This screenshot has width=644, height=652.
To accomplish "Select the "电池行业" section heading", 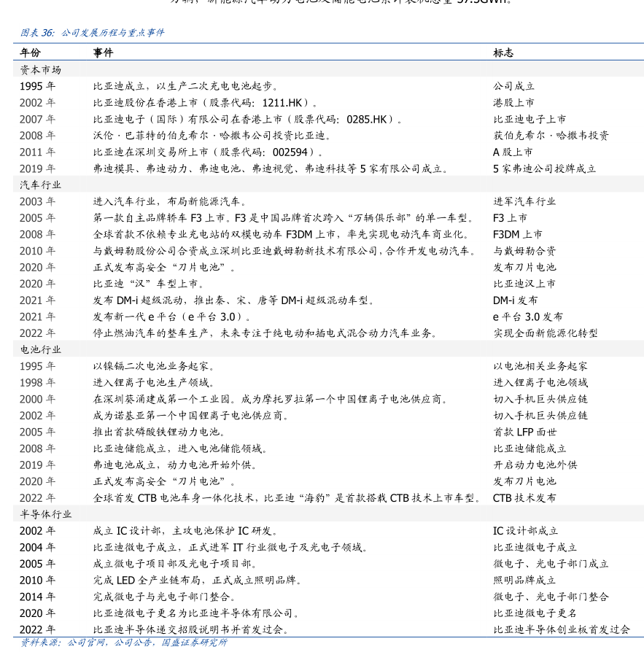I will point(40,349).
